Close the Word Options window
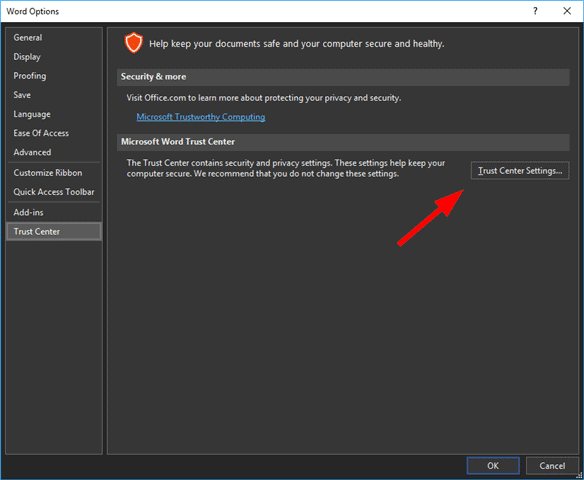This screenshot has width=584, height=480. pyautogui.click(x=567, y=11)
